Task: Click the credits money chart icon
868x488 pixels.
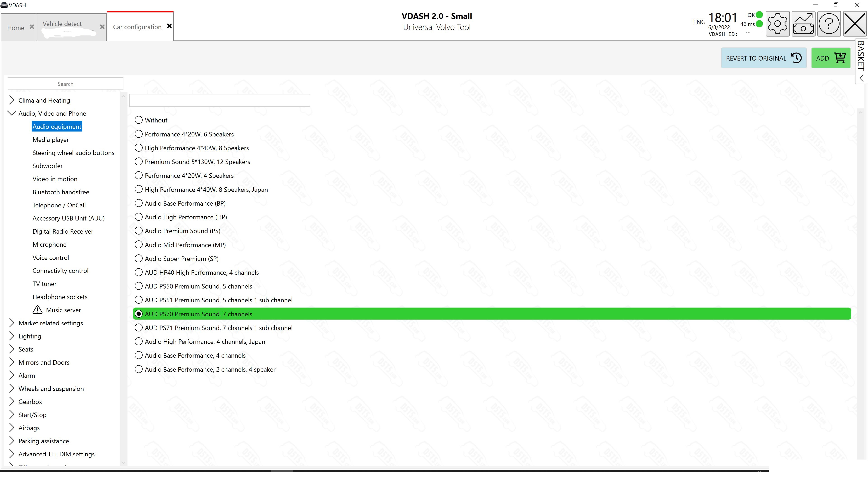Action: point(803,24)
